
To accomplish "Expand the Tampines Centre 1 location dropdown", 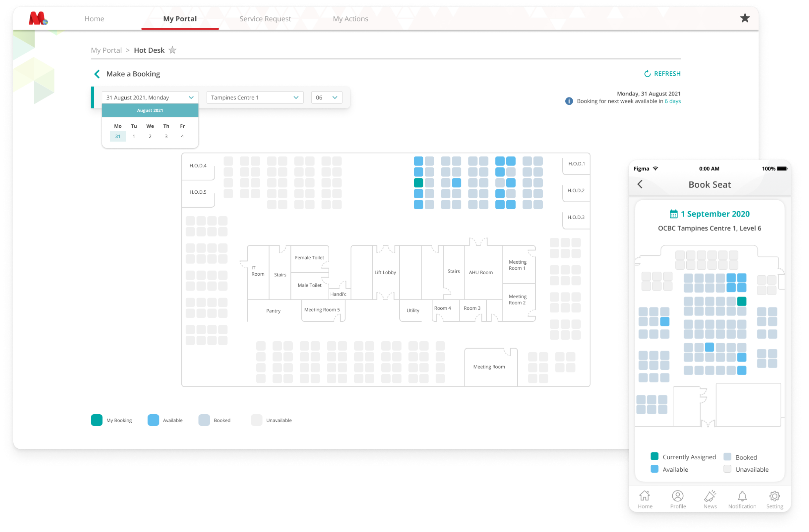I will coord(255,98).
